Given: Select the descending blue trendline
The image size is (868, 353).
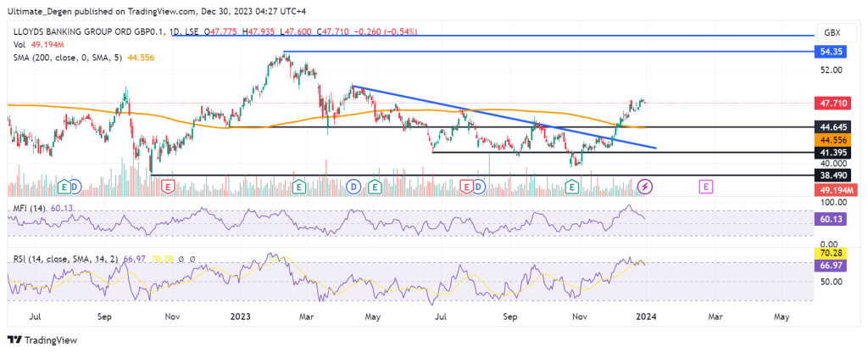Looking at the screenshot, I should [x=504, y=117].
